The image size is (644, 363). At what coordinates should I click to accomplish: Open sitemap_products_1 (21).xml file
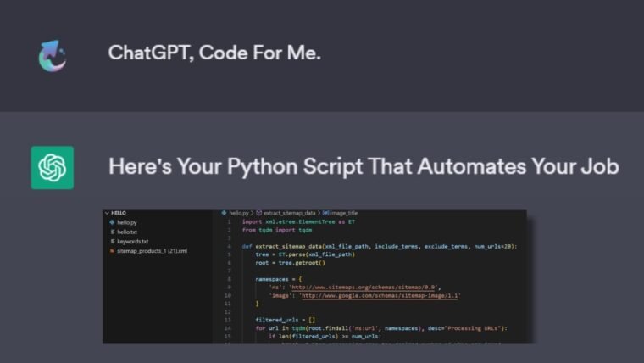152,251
